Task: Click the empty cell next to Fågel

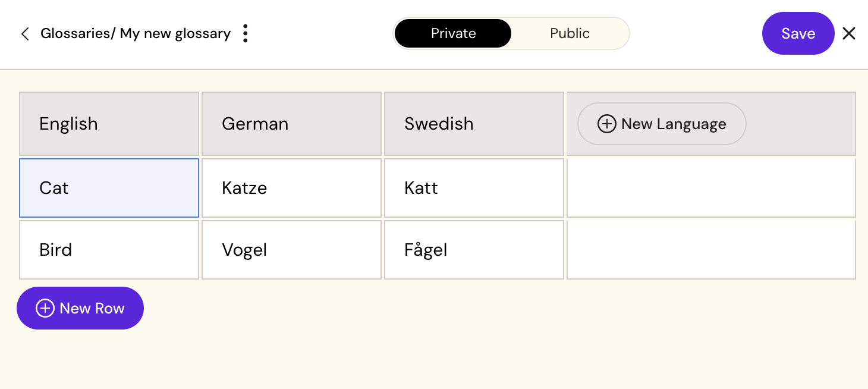Action: pyautogui.click(x=711, y=250)
